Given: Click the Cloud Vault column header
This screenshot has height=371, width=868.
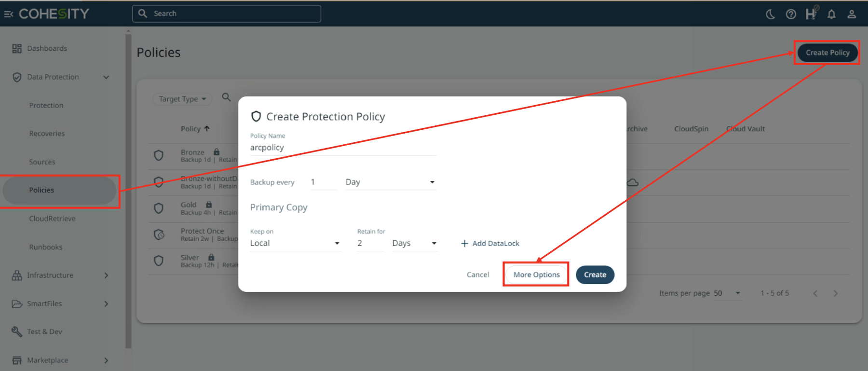Looking at the screenshot, I should pyautogui.click(x=746, y=129).
